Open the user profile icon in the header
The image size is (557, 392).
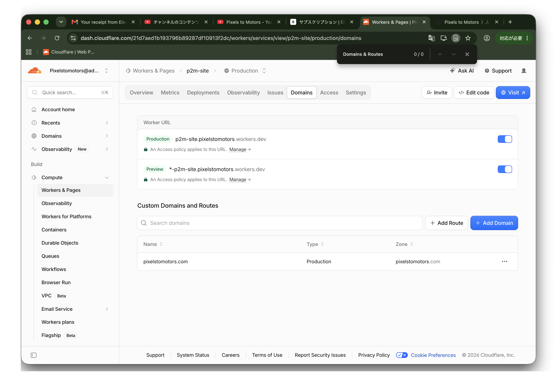[524, 71]
